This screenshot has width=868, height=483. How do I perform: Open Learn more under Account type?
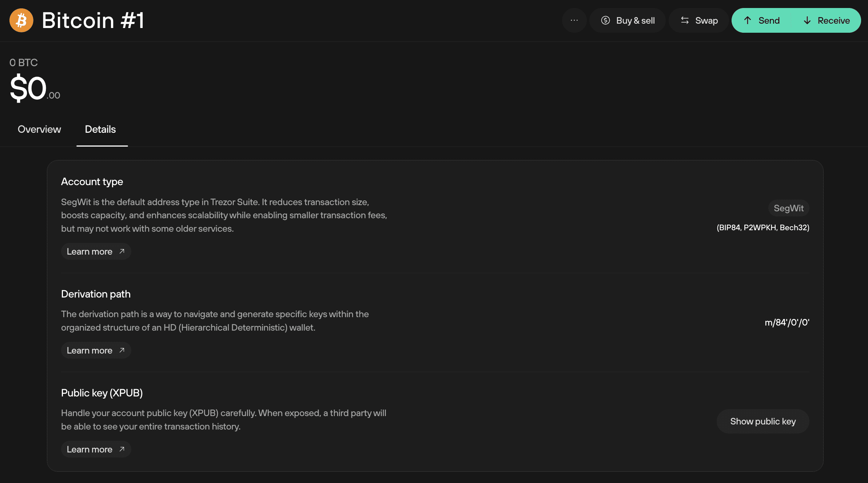tap(96, 251)
